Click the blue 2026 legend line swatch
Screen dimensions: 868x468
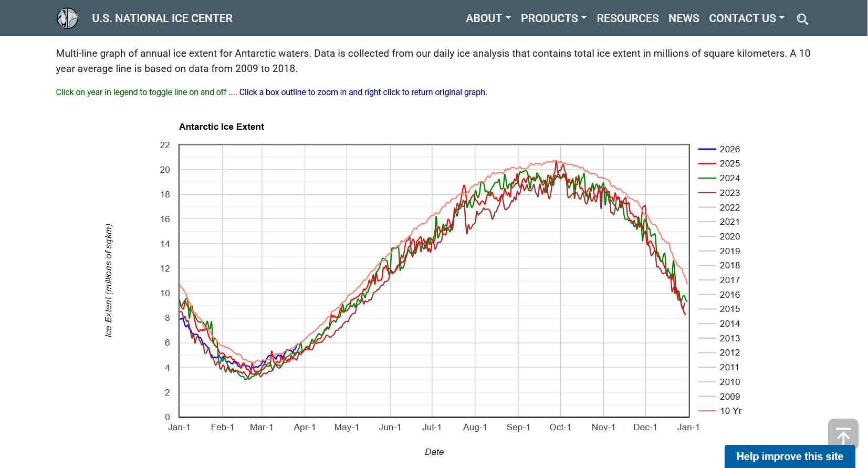tap(707, 149)
